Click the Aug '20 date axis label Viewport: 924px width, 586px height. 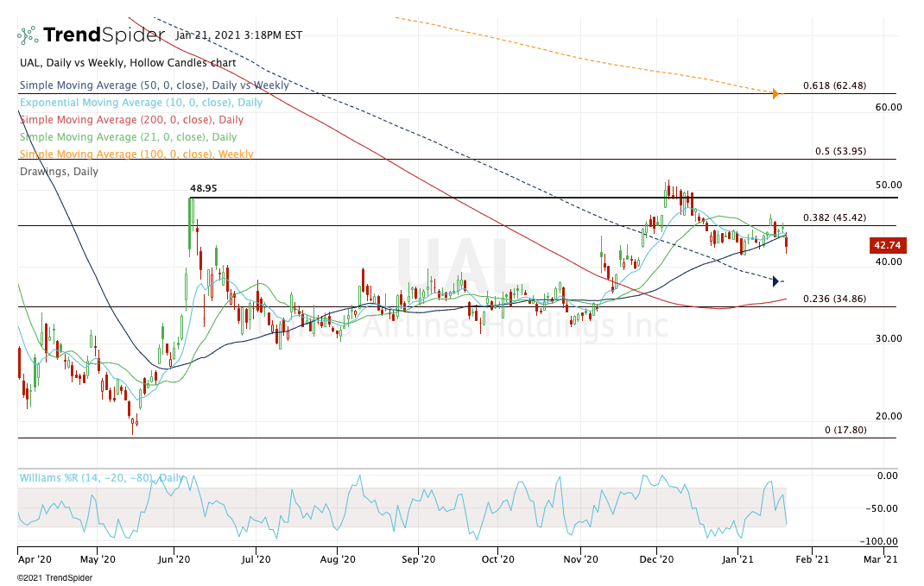338,559
